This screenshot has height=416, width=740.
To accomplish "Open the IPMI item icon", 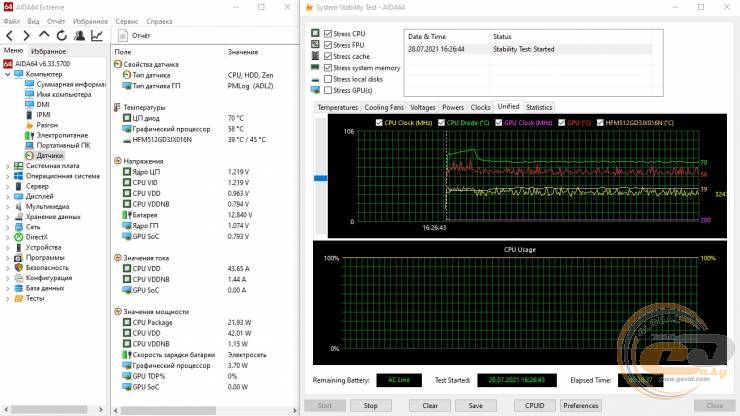I will click(x=29, y=115).
